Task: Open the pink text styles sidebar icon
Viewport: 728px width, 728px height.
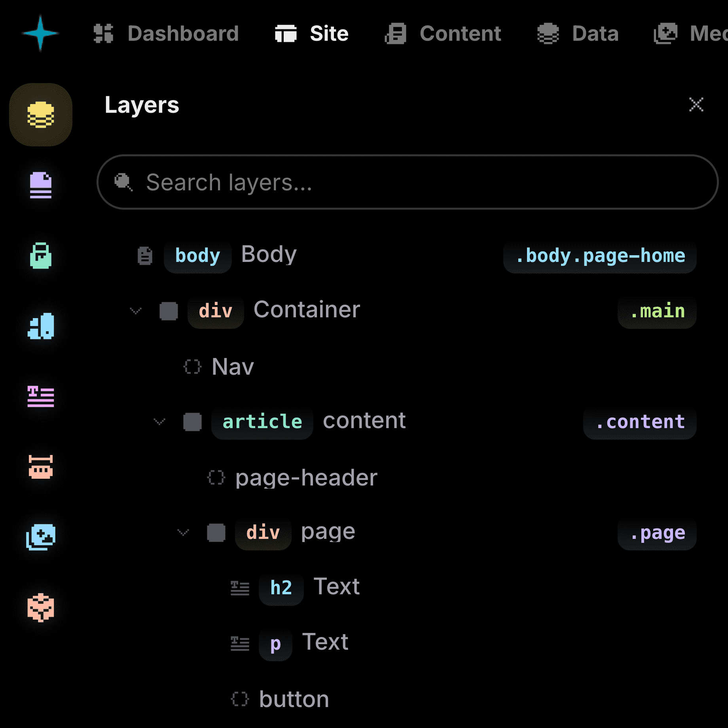Action: [41, 396]
